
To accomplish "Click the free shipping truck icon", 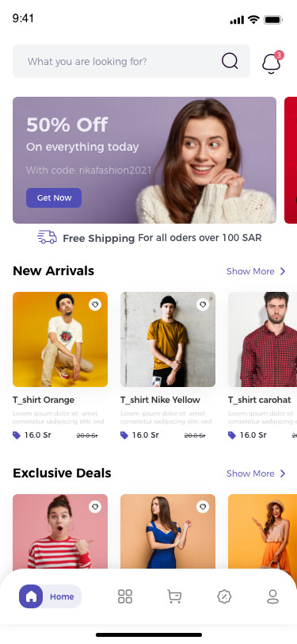I will (x=48, y=237).
